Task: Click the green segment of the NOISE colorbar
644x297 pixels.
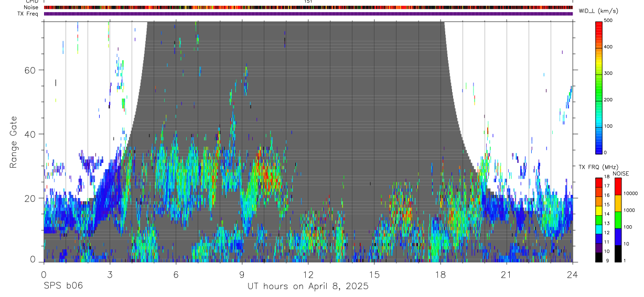Action: point(618,220)
